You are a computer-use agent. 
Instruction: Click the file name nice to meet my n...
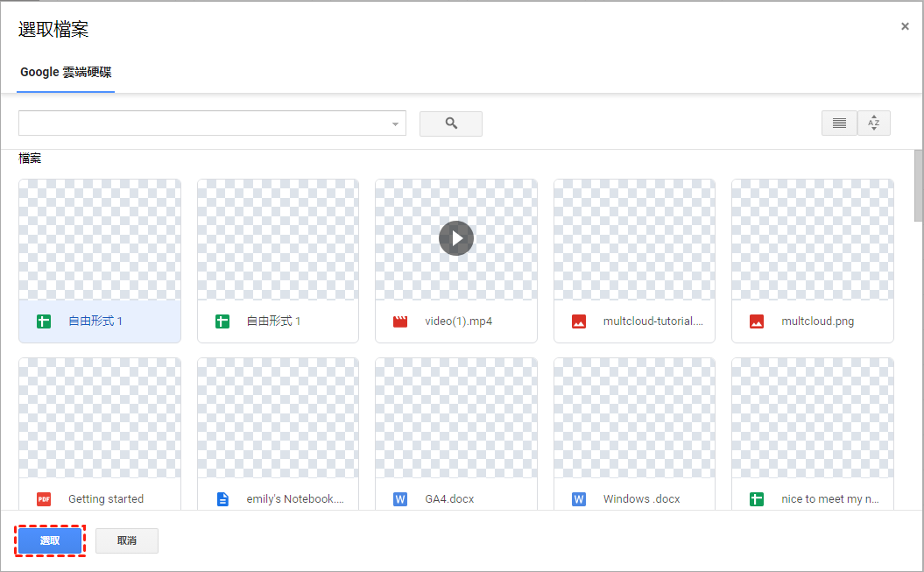(x=829, y=499)
